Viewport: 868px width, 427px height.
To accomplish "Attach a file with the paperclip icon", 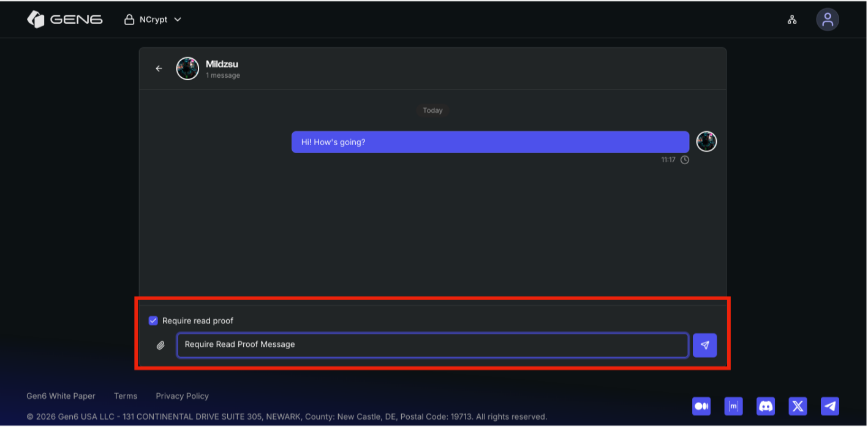I will pos(160,346).
